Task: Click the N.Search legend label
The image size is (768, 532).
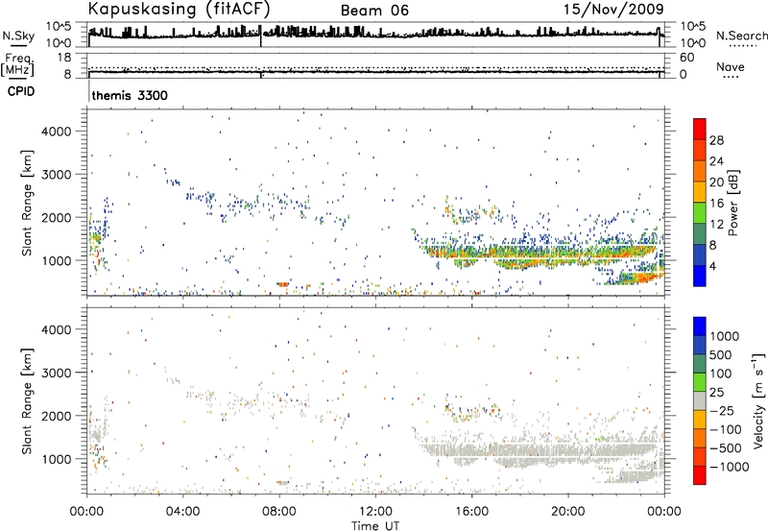Action: point(741,36)
